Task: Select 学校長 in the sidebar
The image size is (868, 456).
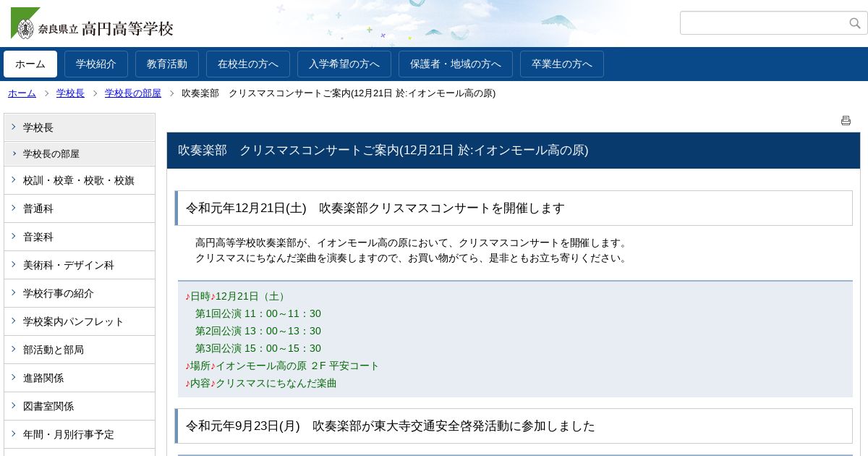Action: click(80, 127)
